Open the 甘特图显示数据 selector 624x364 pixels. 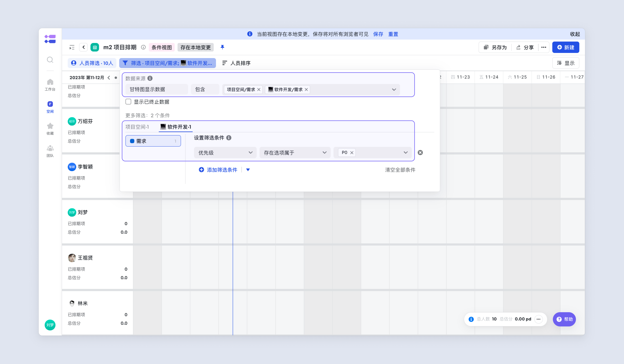[x=157, y=89]
